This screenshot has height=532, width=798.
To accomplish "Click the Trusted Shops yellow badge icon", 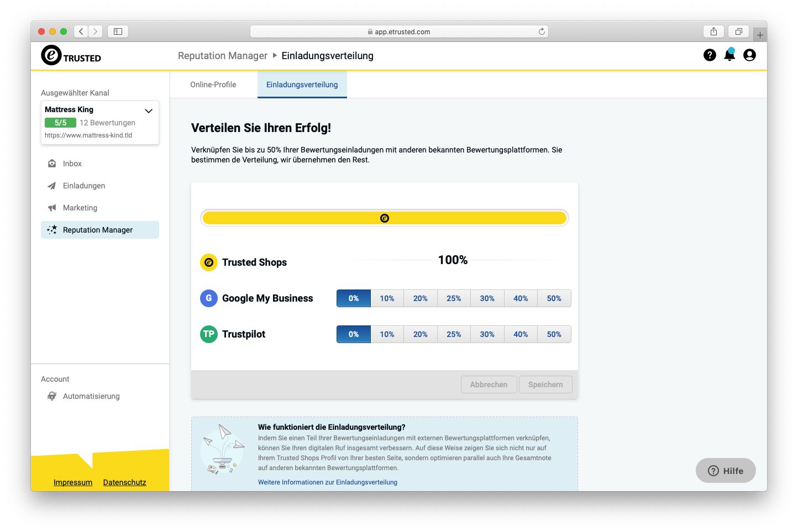I will coord(209,262).
